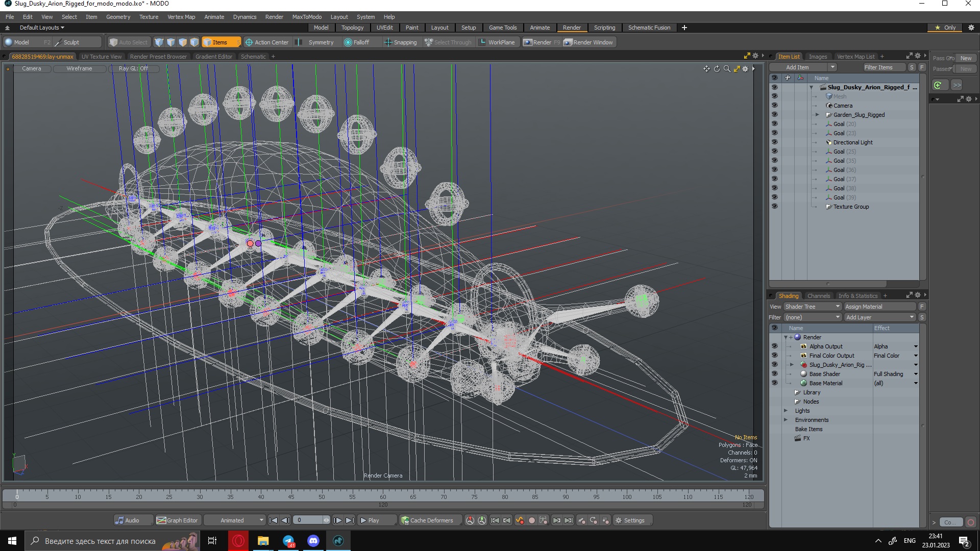Screen dimensions: 980x551
Task: Open Animated keying mode dropdown
Action: pos(235,520)
